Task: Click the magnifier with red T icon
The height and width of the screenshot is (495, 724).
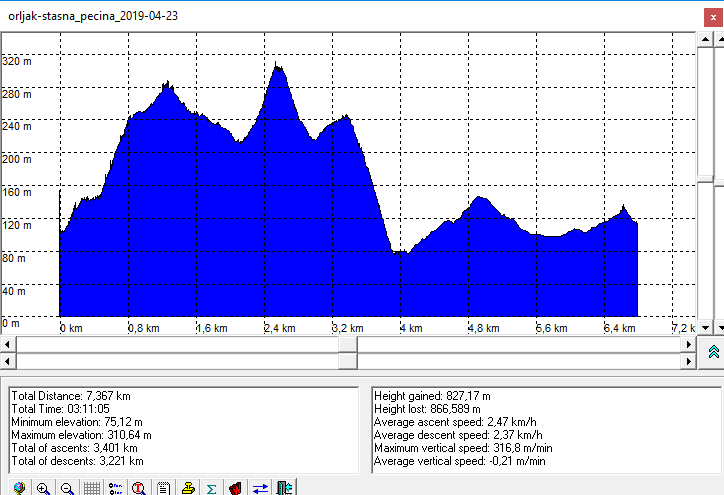Action: (x=139, y=488)
